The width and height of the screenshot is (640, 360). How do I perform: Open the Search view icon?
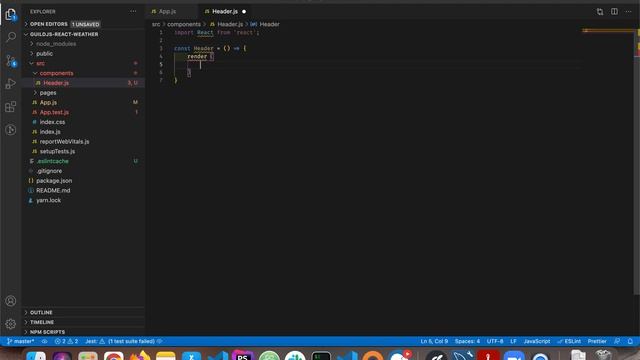(11, 37)
